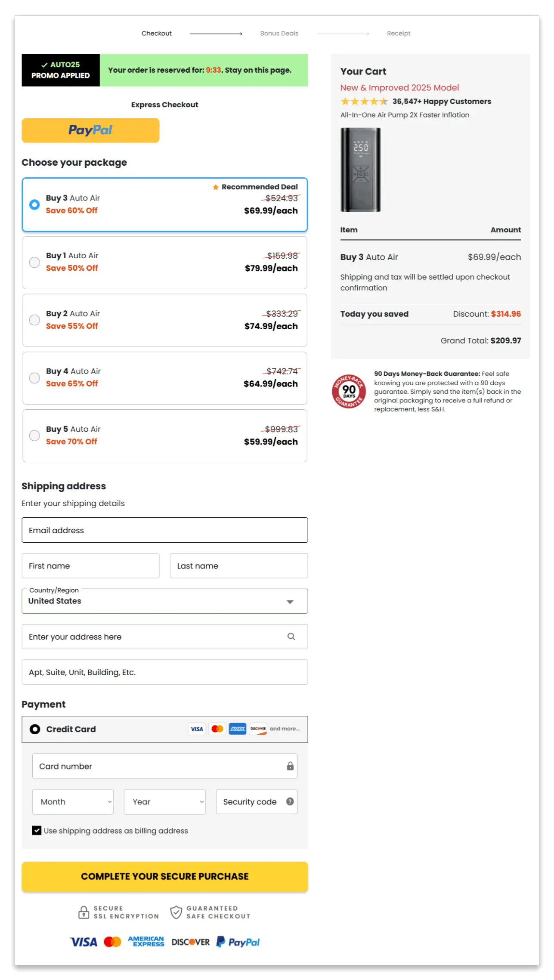Click Complete Your Secure Purchase button
This screenshot has width=554, height=980.
point(165,876)
